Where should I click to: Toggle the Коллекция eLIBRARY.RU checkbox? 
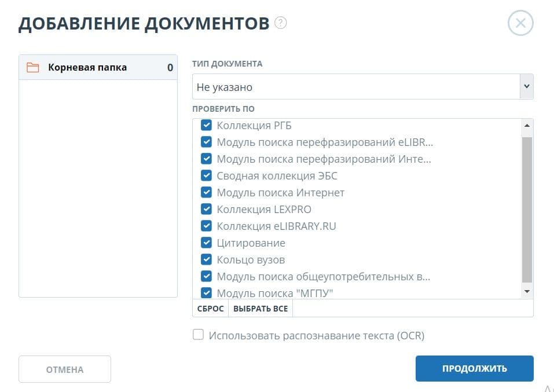(206, 226)
